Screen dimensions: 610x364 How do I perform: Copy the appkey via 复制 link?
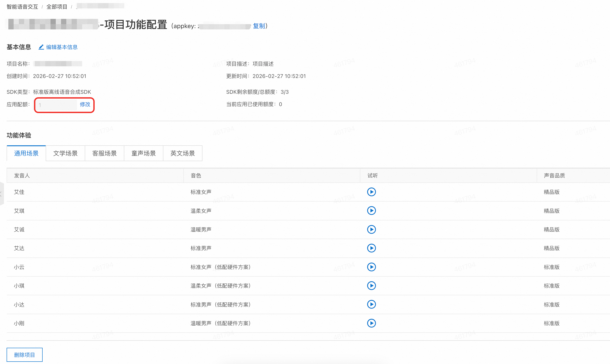click(x=259, y=26)
